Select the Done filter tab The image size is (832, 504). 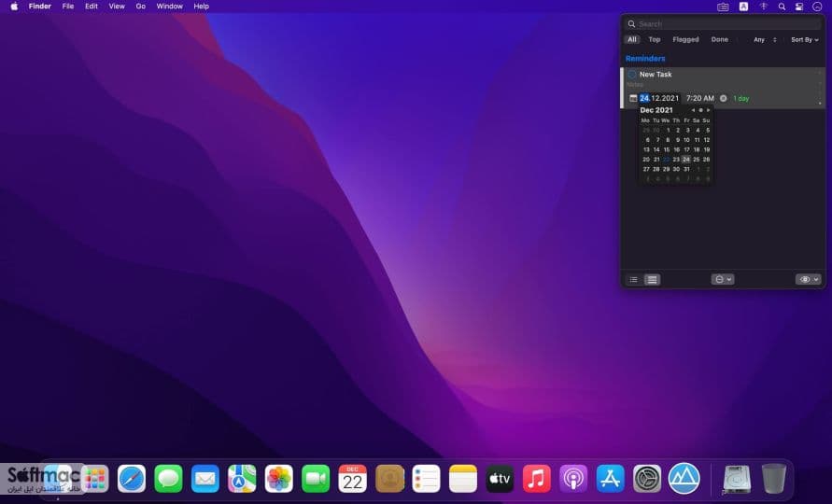pos(720,40)
